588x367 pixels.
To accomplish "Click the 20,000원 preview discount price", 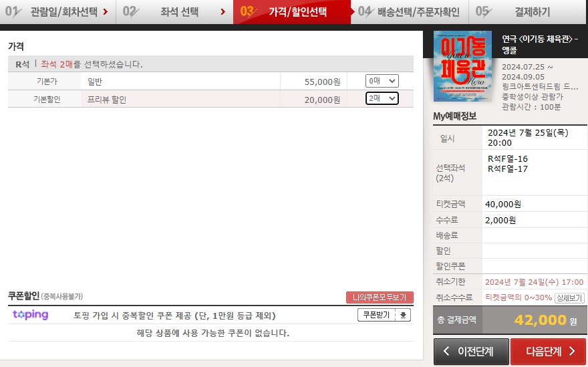I will point(322,100).
